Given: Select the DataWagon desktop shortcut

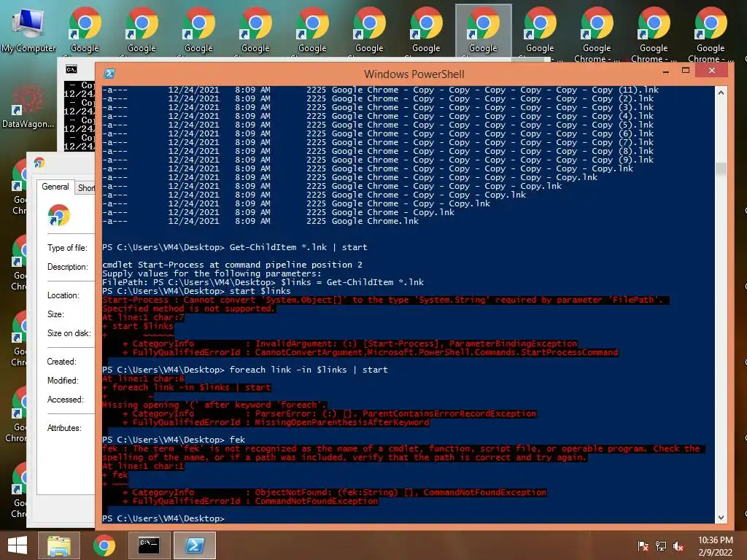Looking at the screenshot, I should click(28, 106).
